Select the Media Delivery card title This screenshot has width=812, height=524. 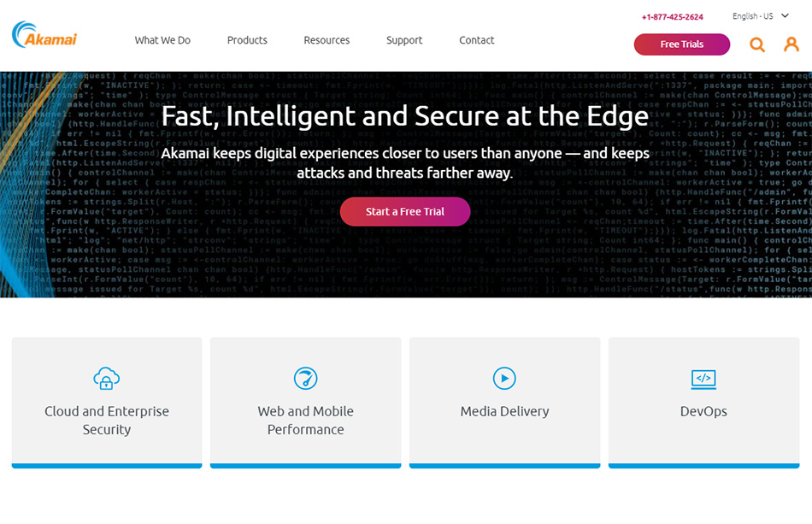(504, 411)
